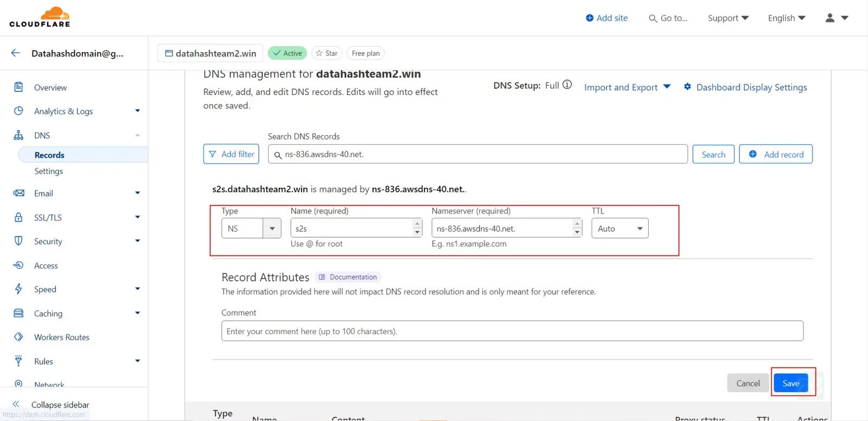Open the datahashteam2.win site selector
Image resolution: width=868 pixels, height=421 pixels.
click(210, 53)
